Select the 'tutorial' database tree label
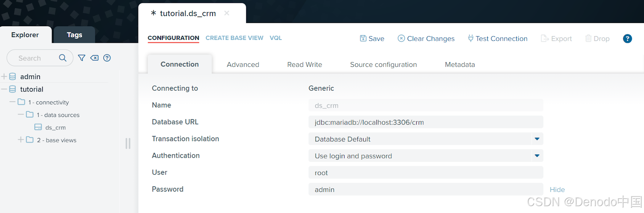Viewport: 644px width, 213px height. [32, 89]
